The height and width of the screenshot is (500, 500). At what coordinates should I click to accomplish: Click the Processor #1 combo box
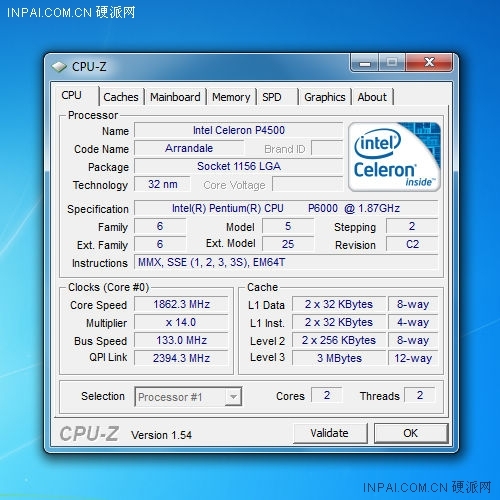pyautogui.click(x=188, y=397)
